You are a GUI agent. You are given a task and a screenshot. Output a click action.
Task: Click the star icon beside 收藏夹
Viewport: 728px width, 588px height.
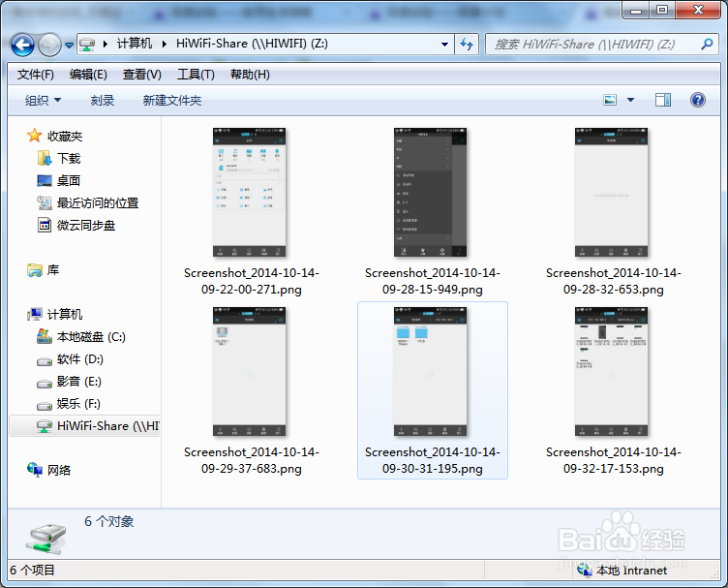[34, 136]
